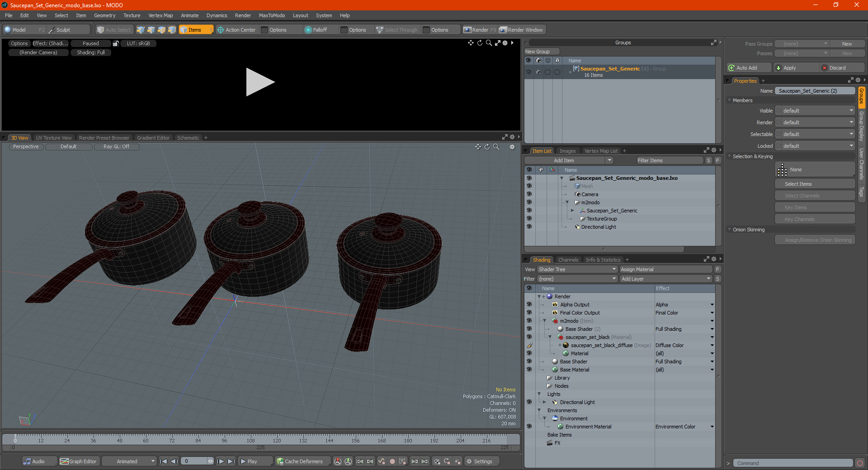Toggle Directional Light visibility in Item List
The height and width of the screenshot is (470, 868).
(529, 227)
